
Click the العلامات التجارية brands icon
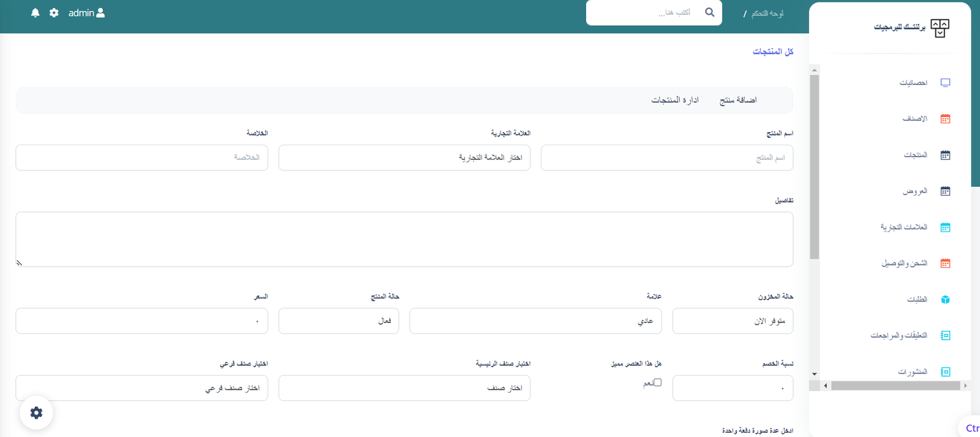click(945, 227)
